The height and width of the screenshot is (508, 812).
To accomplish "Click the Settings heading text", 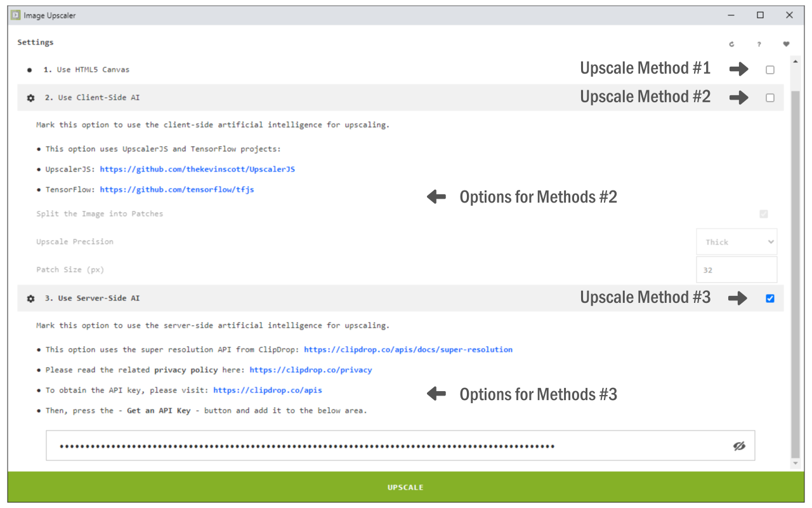I will click(36, 43).
